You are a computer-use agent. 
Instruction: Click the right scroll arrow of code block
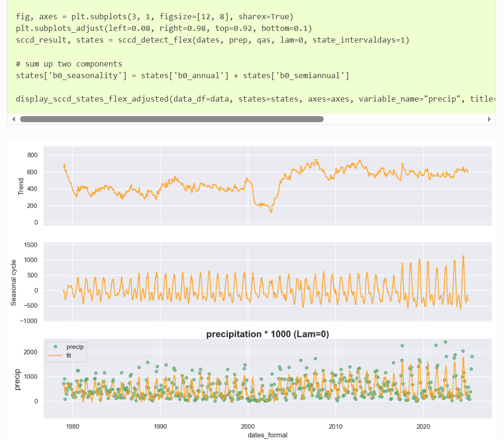coord(489,119)
